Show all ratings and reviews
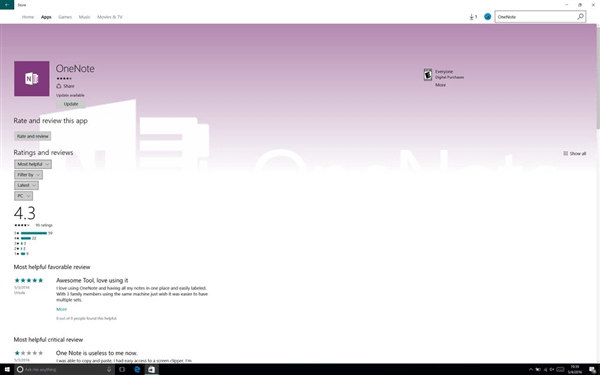 tap(575, 153)
